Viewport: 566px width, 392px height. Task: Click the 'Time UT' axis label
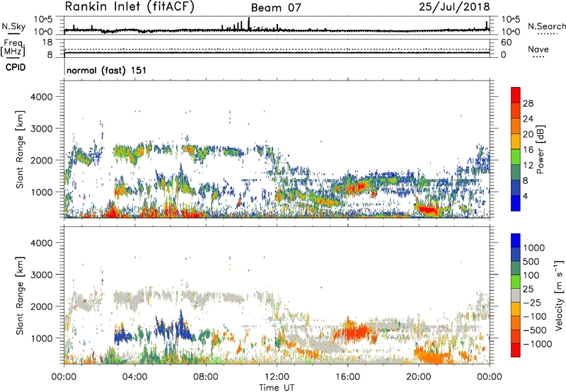pos(277,387)
